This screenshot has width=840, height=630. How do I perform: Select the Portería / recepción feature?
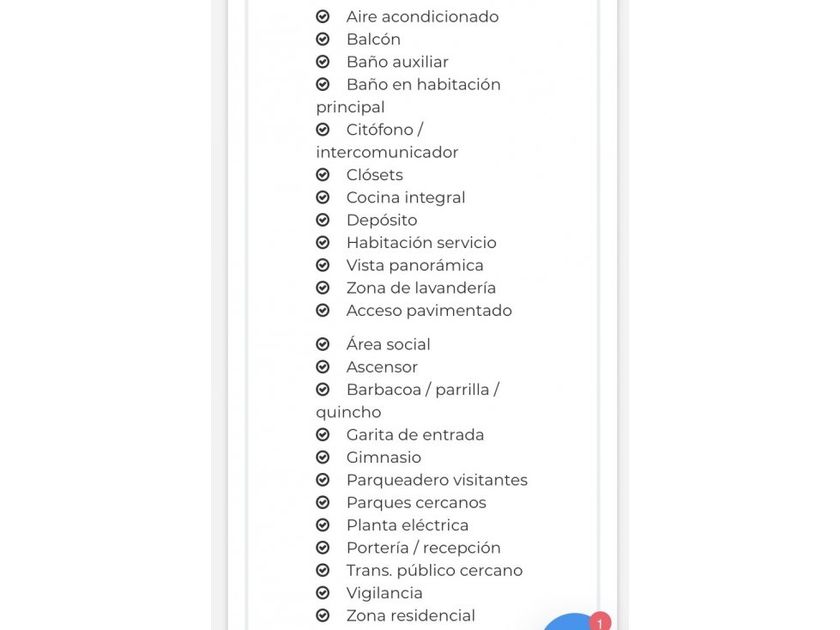423,548
